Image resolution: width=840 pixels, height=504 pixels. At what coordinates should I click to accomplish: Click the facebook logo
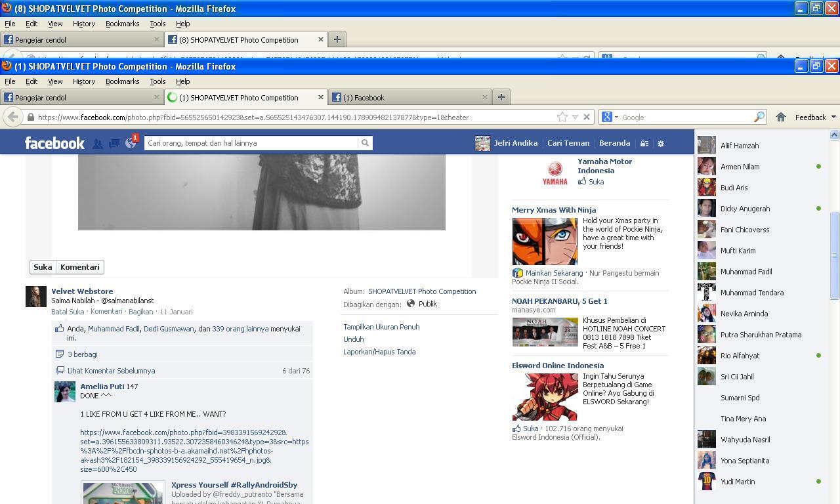[54, 143]
